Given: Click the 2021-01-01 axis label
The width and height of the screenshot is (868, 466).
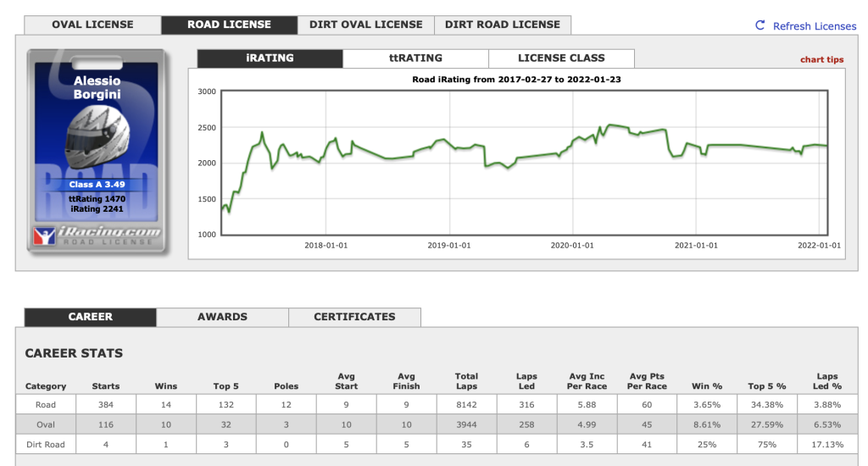Looking at the screenshot, I should coord(696,245).
